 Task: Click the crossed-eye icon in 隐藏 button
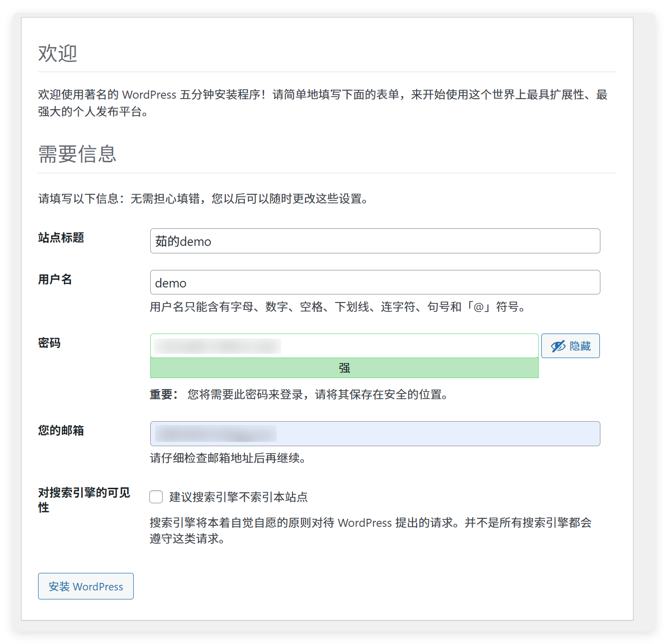click(558, 346)
